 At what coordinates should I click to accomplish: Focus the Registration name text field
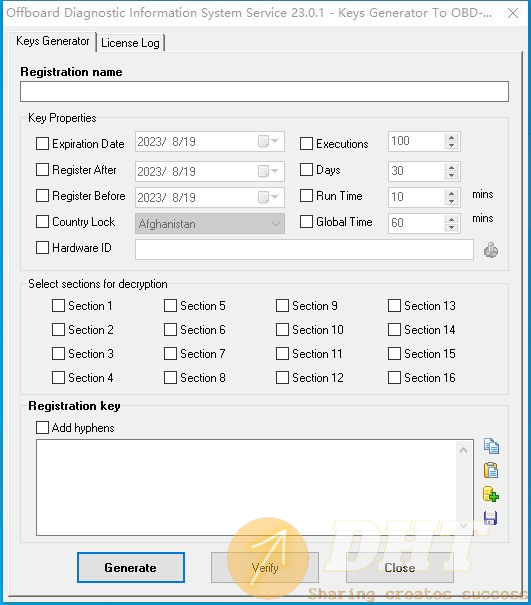pyautogui.click(x=264, y=91)
